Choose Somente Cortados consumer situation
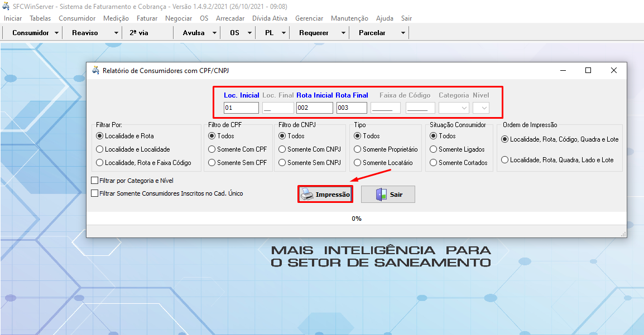 click(x=434, y=163)
